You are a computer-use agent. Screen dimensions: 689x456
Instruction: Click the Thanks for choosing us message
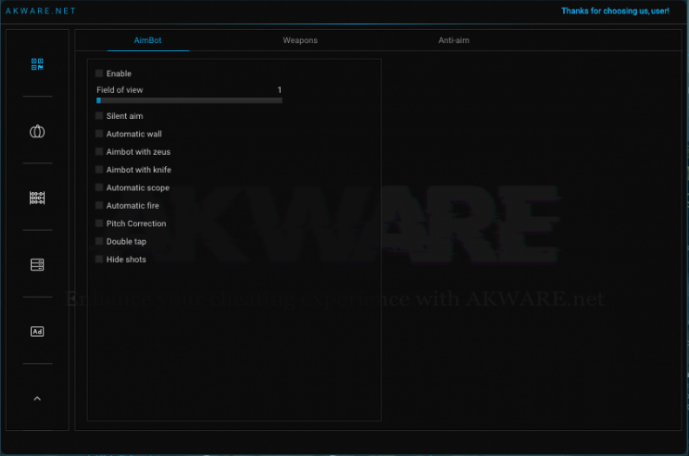(x=615, y=11)
